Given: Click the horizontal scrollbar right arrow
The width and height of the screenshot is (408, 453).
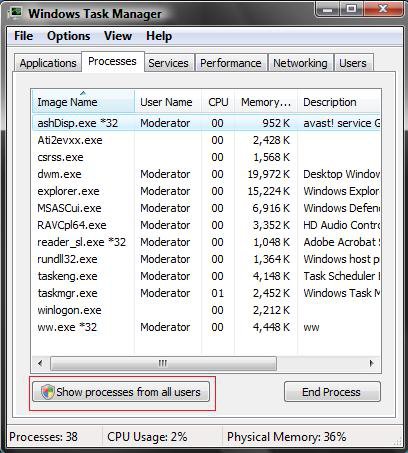Looking at the screenshot, I should pyautogui.click(x=372, y=363).
